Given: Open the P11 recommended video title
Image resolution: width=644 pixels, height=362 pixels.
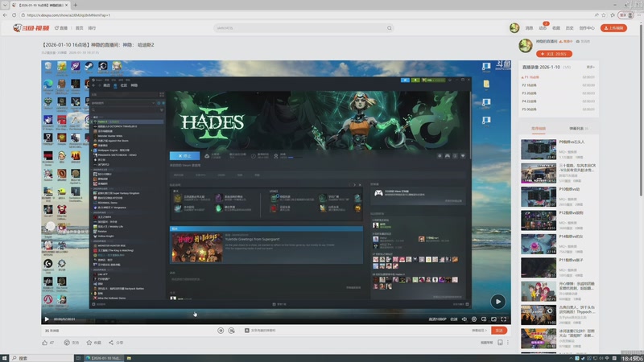Looking at the screenshot, I should point(571,260).
